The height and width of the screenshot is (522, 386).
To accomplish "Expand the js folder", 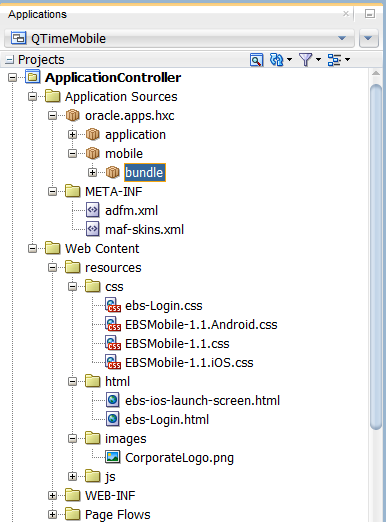I will [x=72, y=477].
